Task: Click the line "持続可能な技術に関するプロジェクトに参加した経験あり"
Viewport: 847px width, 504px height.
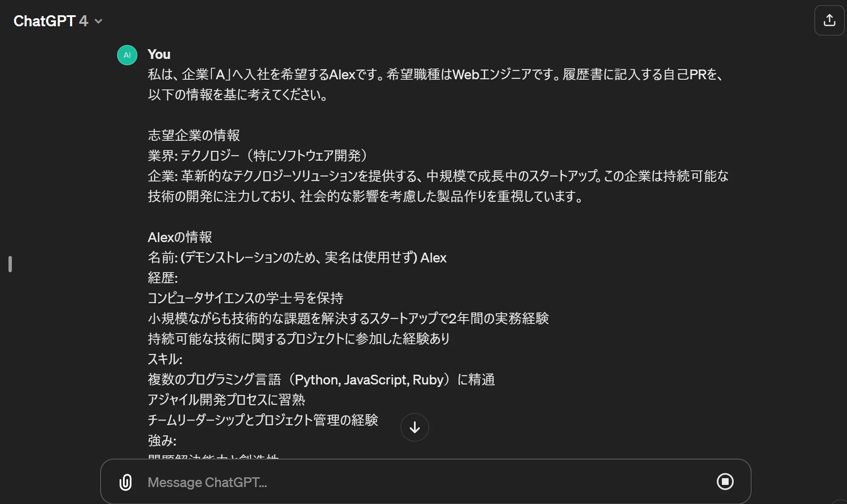Action: point(299,339)
